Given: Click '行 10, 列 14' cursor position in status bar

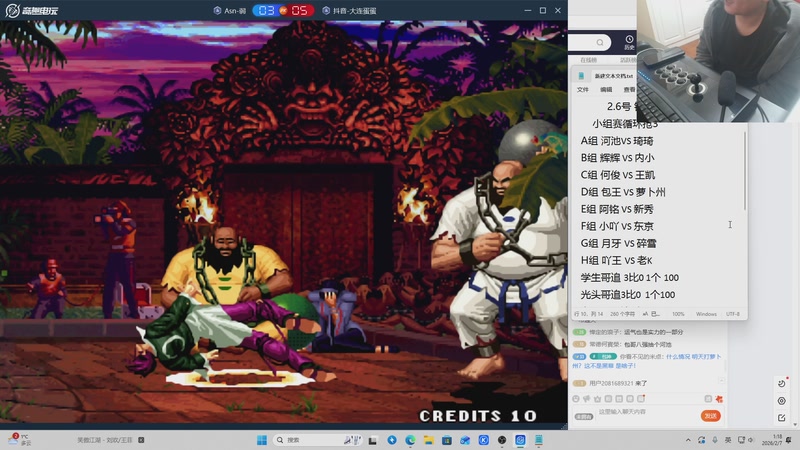Looking at the screenshot, I should 588,314.
